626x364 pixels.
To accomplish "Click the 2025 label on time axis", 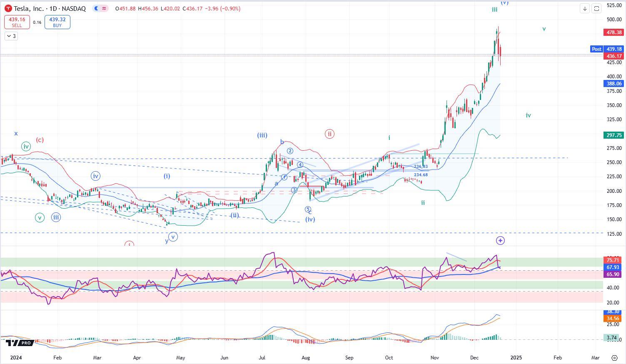I will pyautogui.click(x=516, y=357).
